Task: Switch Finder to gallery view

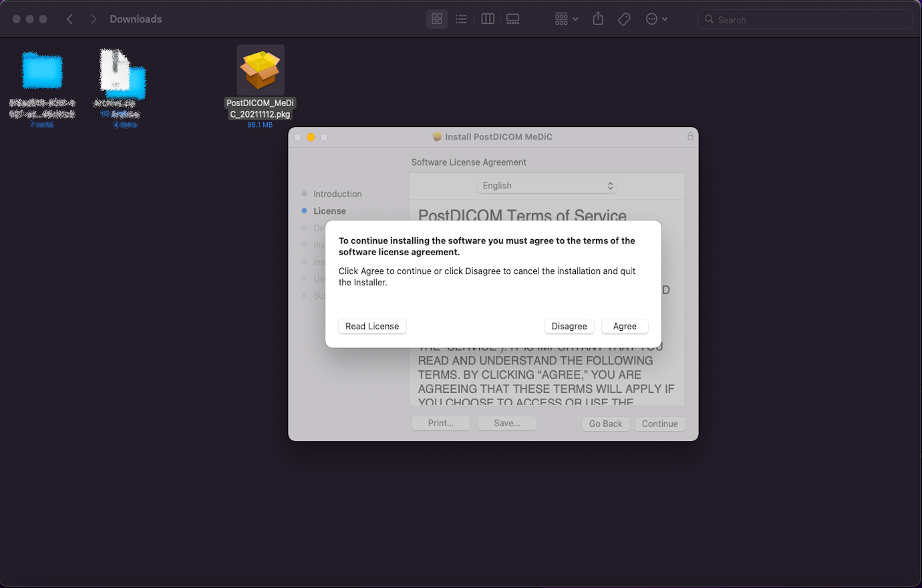Action: click(x=512, y=19)
